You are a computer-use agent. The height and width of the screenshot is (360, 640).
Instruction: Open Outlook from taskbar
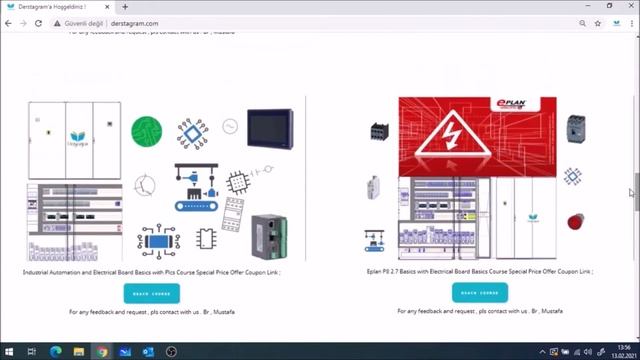tap(148, 351)
